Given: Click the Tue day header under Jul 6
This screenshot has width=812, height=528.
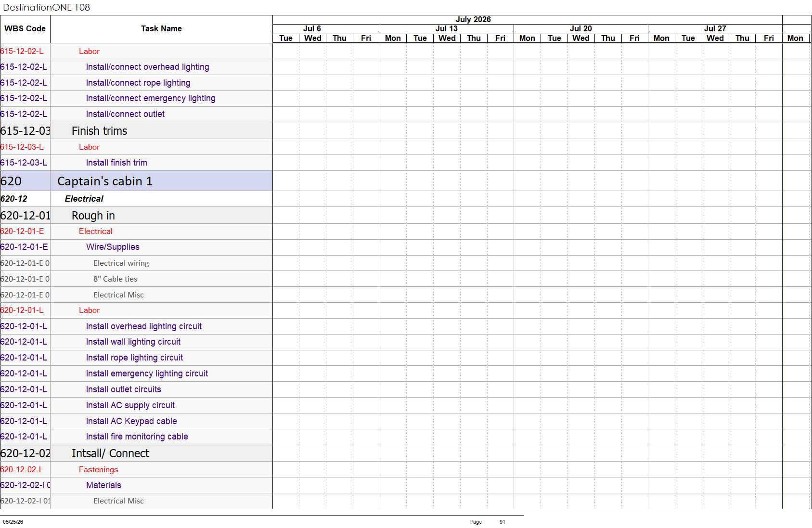Looking at the screenshot, I should (x=285, y=39).
